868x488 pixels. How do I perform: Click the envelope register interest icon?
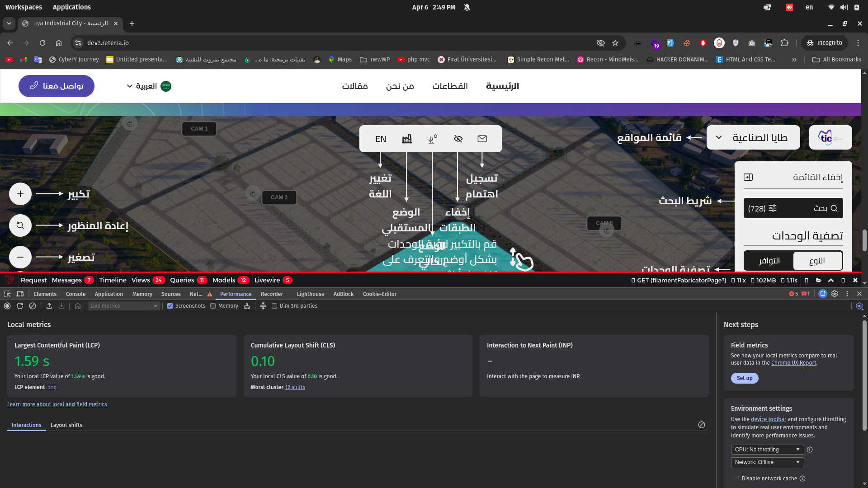(482, 139)
